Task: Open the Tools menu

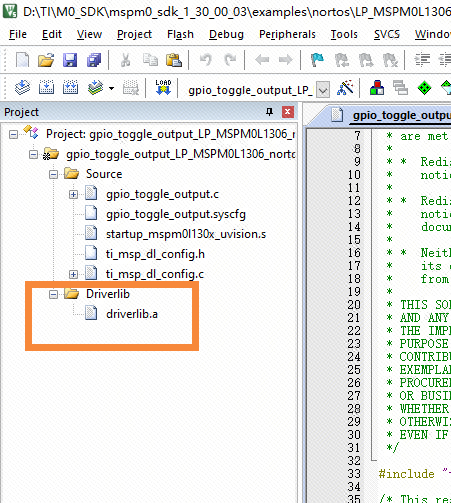Action: [x=344, y=34]
